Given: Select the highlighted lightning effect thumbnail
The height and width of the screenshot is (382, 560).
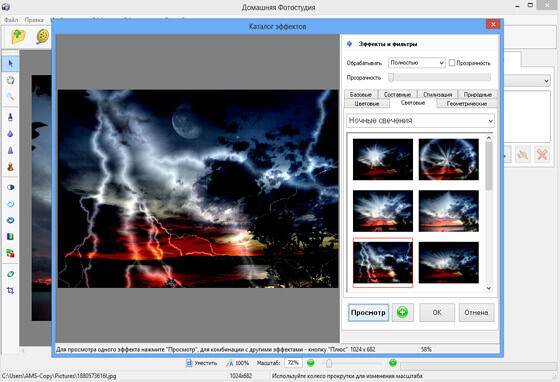Looking at the screenshot, I should coord(383,262).
